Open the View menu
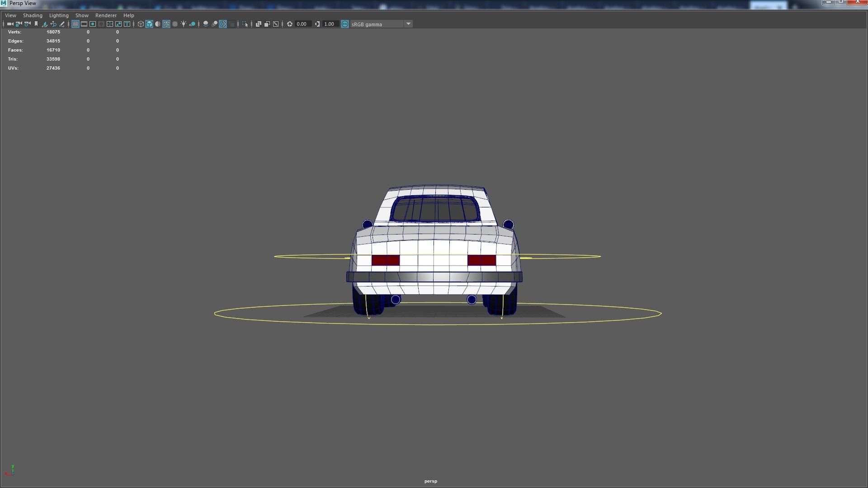 [10, 15]
